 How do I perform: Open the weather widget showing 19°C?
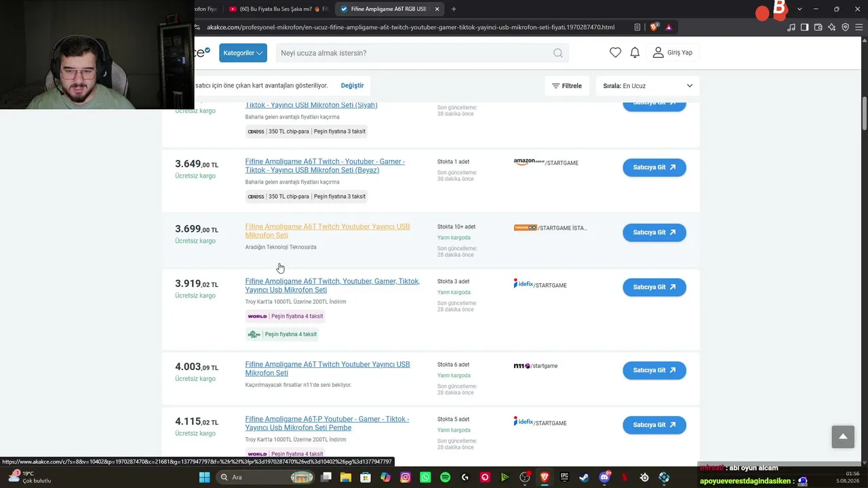tap(28, 477)
